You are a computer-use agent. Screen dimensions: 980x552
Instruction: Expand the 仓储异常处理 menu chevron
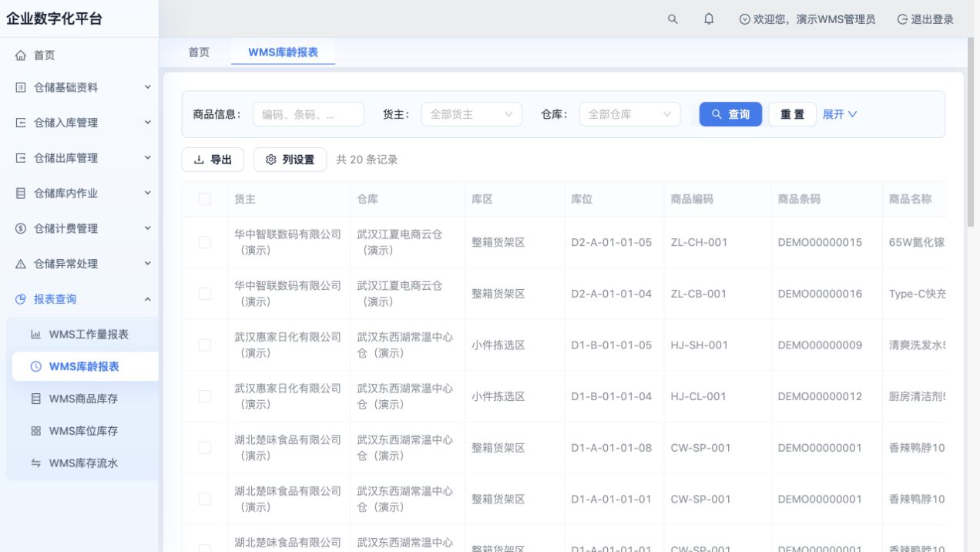147,264
